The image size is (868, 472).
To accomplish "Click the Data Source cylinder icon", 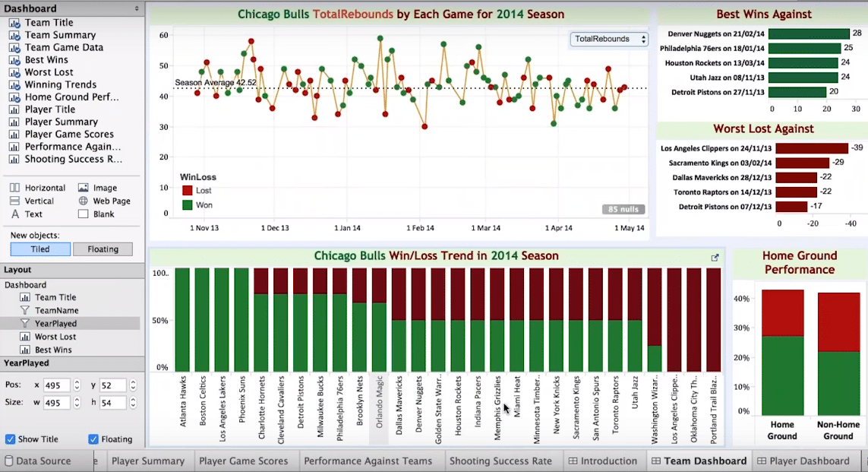I will pyautogui.click(x=8, y=461).
